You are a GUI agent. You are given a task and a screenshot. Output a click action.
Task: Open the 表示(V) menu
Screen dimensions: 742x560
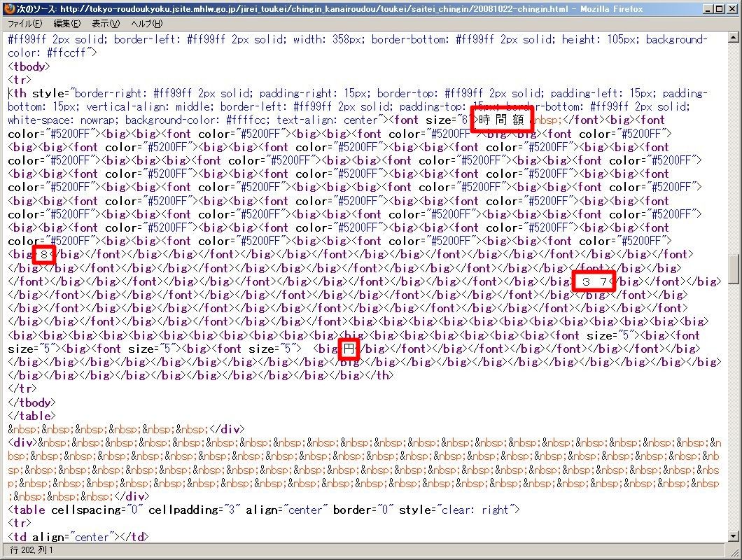pos(106,23)
